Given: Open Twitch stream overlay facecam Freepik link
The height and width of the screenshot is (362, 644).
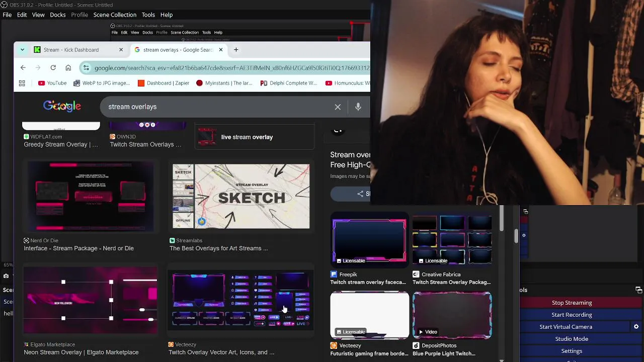Looking at the screenshot, I should pyautogui.click(x=368, y=282).
